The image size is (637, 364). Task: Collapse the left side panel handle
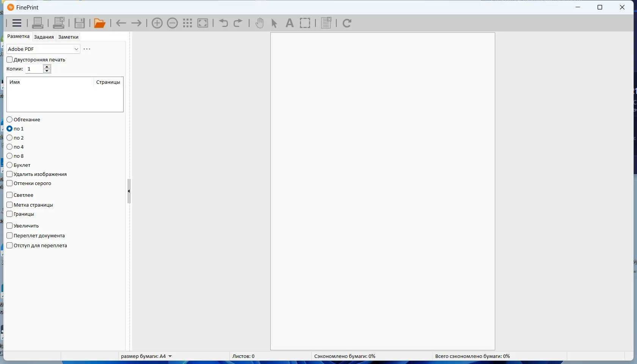point(129,191)
